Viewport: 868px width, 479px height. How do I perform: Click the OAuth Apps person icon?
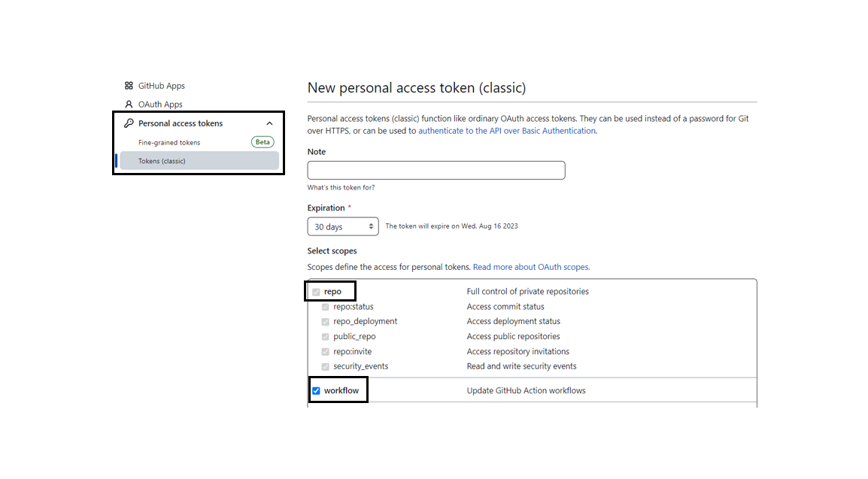(129, 104)
